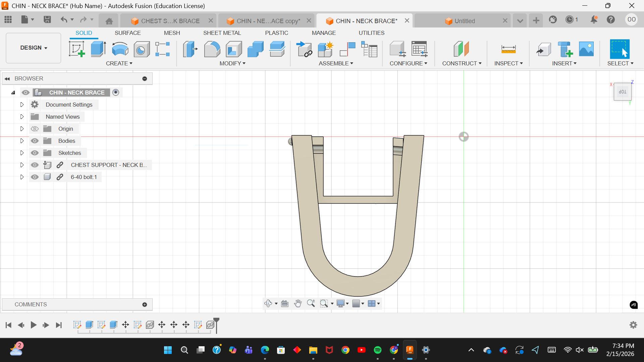Open the CONSTRUCT dropdown menu
Screen dimensions: 644x362
click(x=462, y=63)
